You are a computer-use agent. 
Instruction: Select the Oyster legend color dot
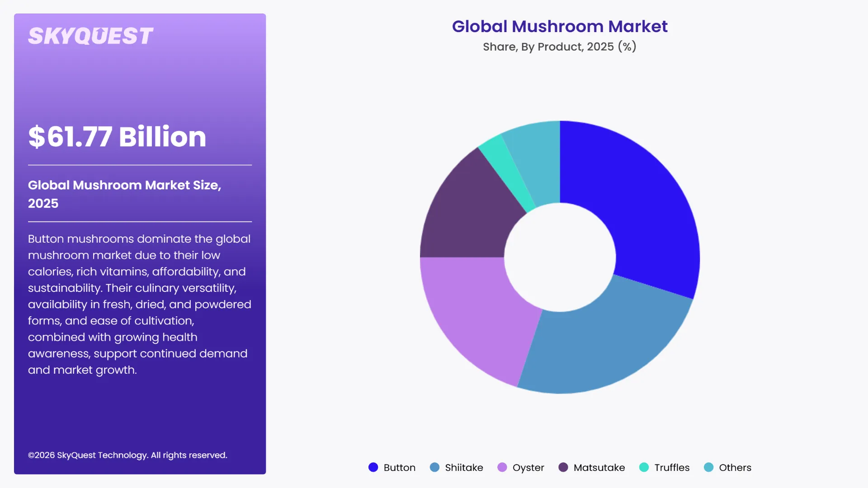[502, 468]
